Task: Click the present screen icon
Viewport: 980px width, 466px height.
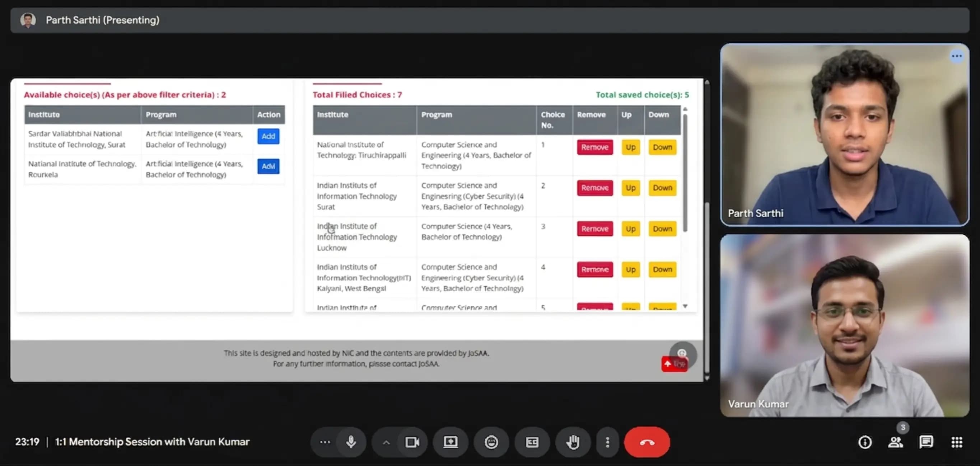Action: 451,442
